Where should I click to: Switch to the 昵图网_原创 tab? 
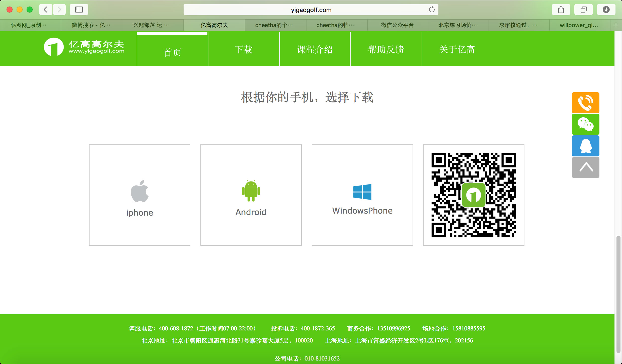(30, 25)
